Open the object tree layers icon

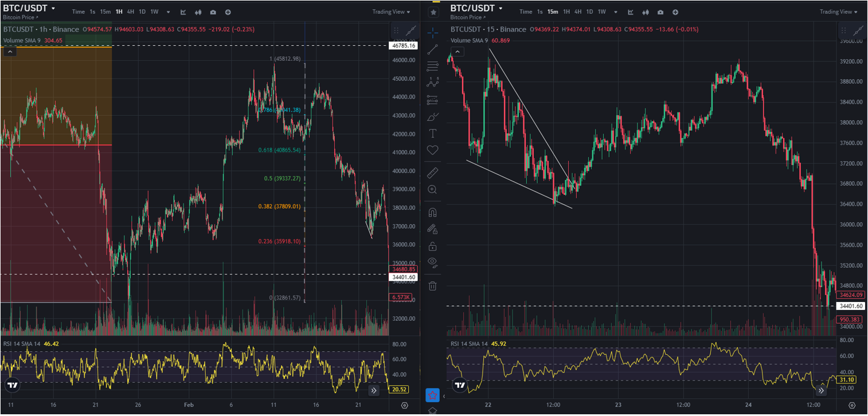[433, 411]
